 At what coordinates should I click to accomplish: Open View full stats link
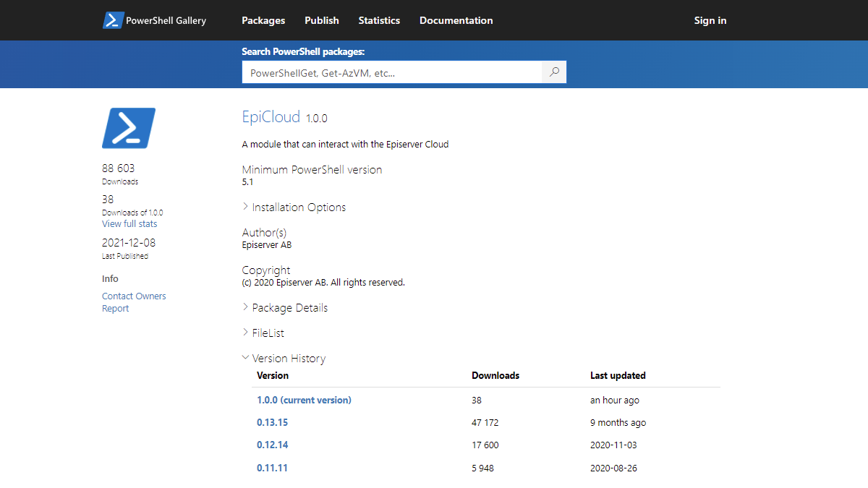coord(129,224)
